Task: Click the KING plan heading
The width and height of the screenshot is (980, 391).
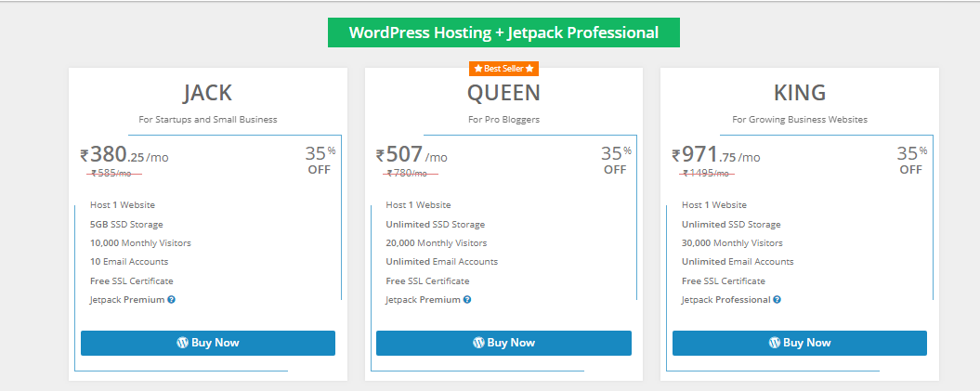Action: 800,93
